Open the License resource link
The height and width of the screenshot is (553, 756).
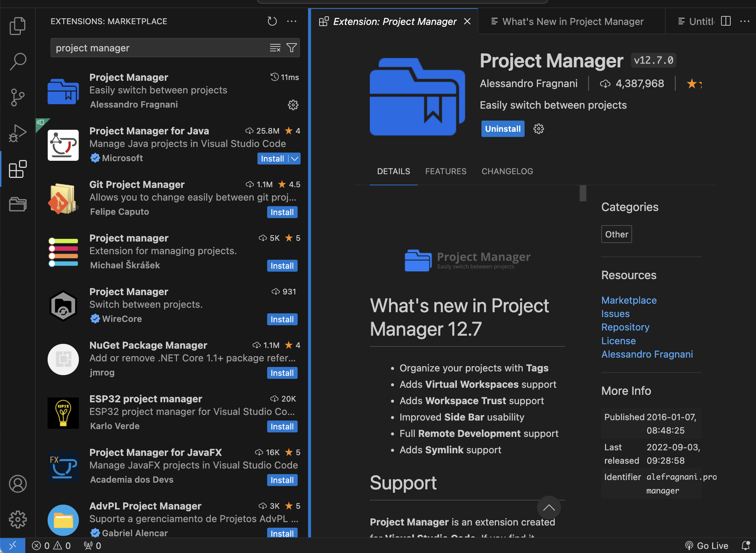point(618,341)
